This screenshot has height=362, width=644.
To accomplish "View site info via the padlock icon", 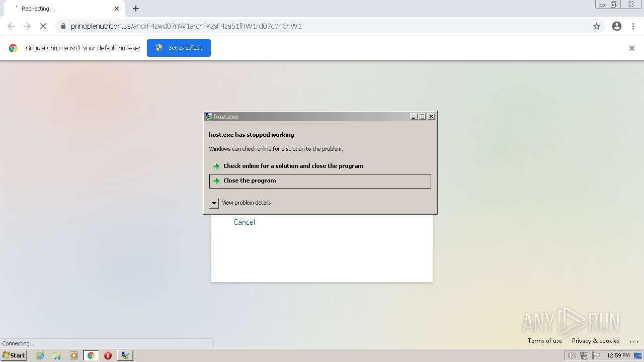I will 63,26.
